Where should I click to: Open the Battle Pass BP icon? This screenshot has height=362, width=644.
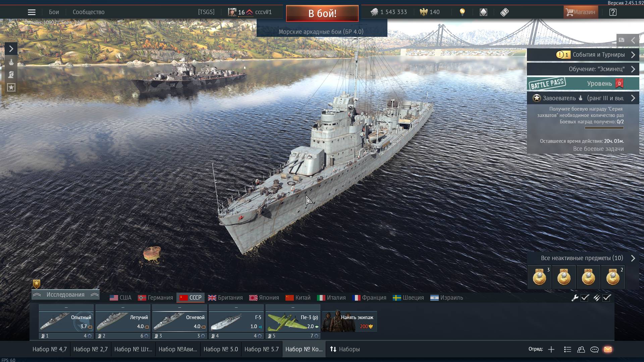[504, 12]
